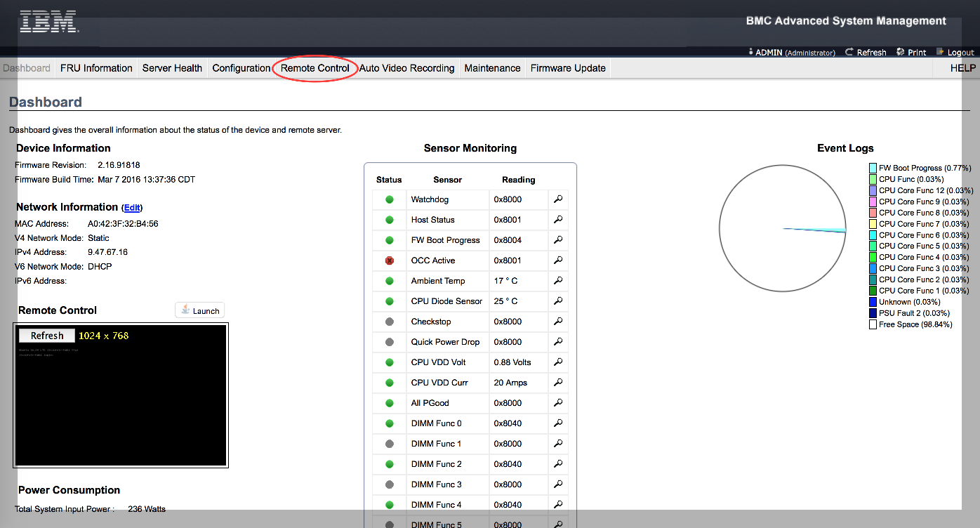Select the CPU Func legend swatch
Image resolution: width=980 pixels, height=528 pixels.
click(873, 180)
